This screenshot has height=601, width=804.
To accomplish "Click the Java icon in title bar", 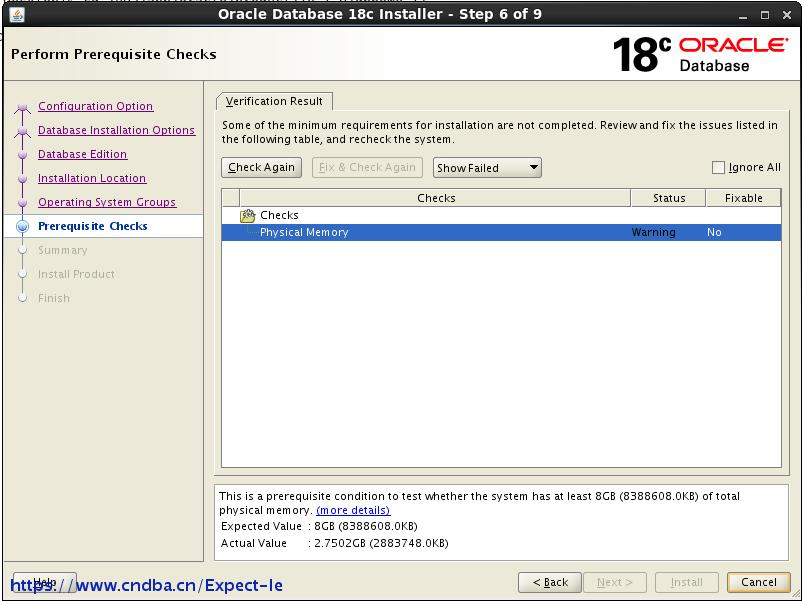I will pyautogui.click(x=16, y=14).
